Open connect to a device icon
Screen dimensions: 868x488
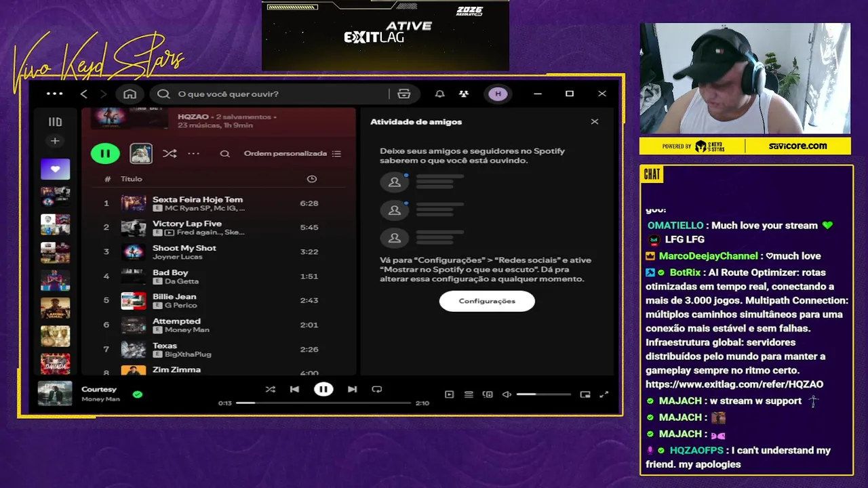coord(488,394)
